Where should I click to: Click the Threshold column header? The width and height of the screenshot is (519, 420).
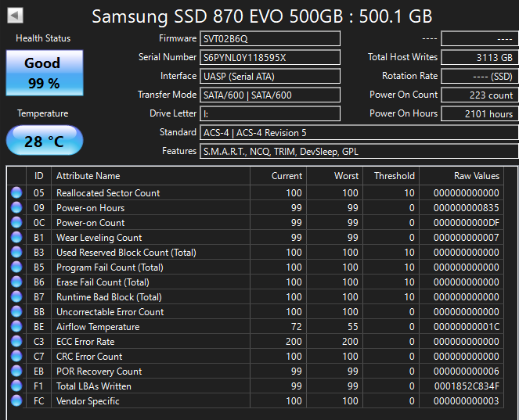391,176
